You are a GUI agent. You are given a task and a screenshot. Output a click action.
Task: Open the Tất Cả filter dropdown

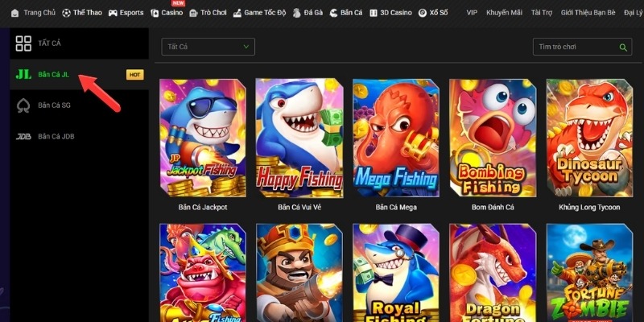(208, 47)
